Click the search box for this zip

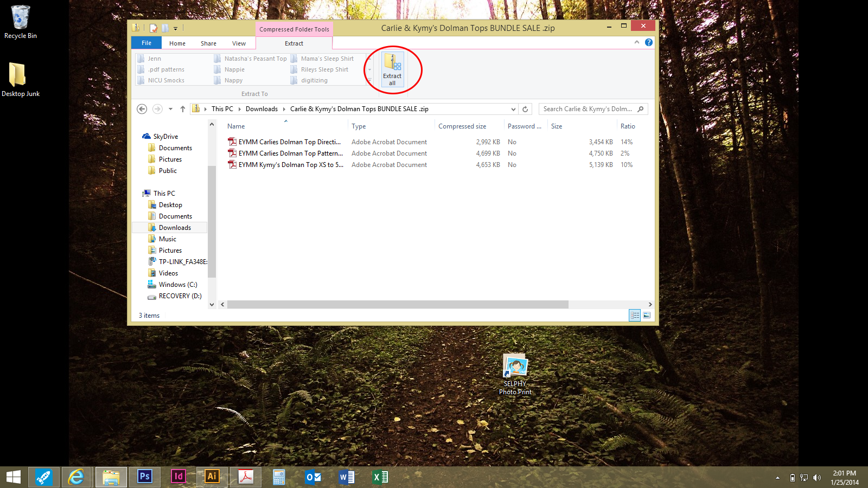coord(588,109)
